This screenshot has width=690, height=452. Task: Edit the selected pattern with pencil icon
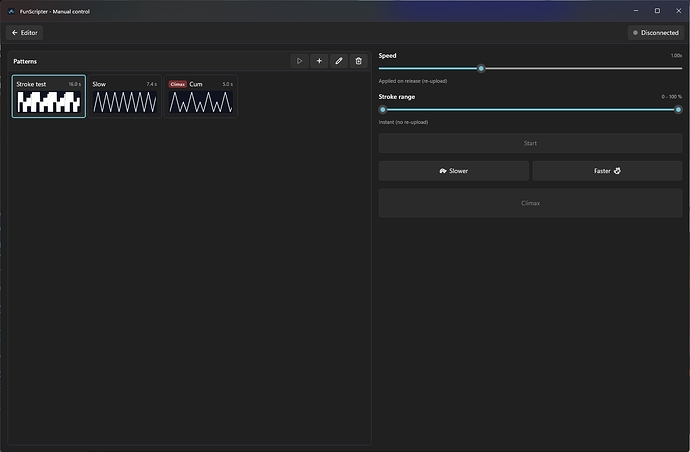(x=339, y=61)
